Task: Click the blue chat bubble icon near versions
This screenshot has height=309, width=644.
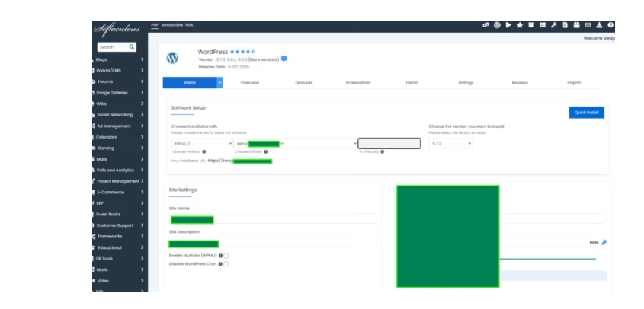Action: coord(284,59)
